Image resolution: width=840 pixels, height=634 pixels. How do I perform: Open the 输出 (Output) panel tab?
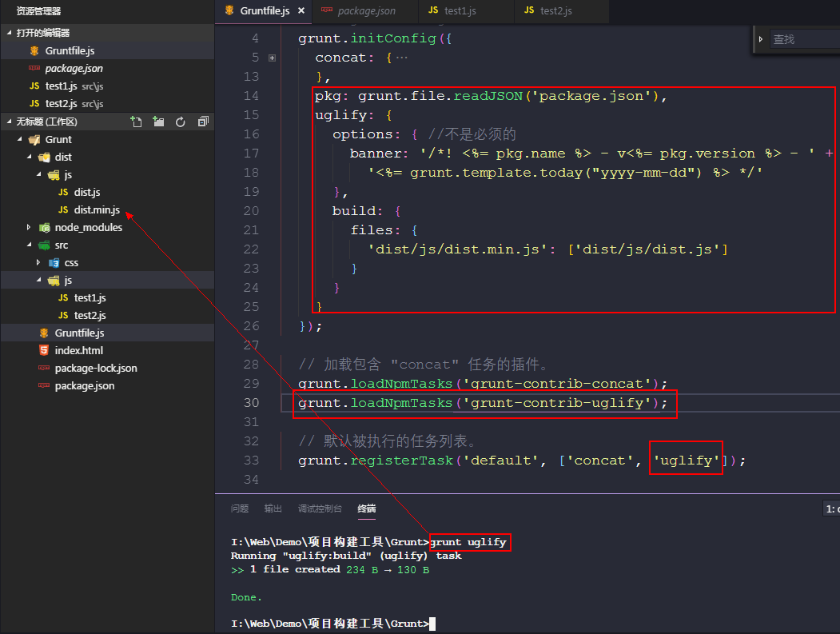273,508
